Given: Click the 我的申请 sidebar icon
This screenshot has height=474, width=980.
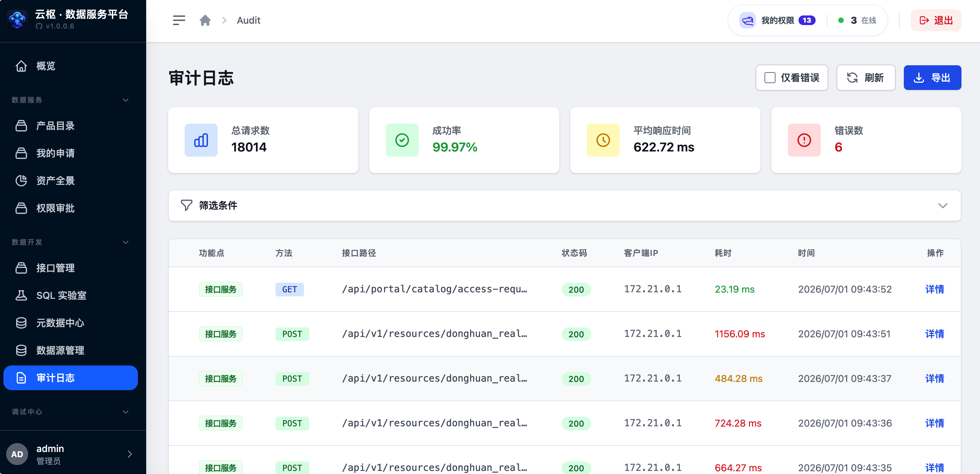Looking at the screenshot, I should coord(21,153).
